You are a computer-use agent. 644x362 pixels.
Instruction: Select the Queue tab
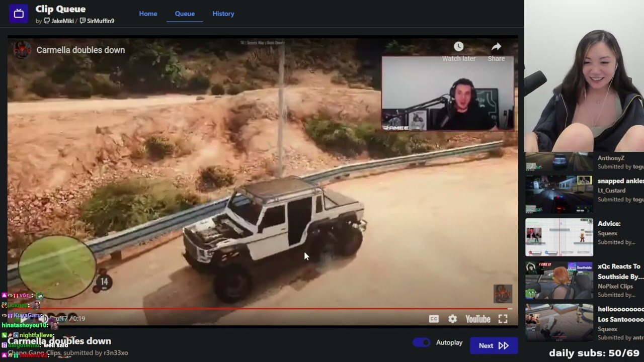point(185,14)
